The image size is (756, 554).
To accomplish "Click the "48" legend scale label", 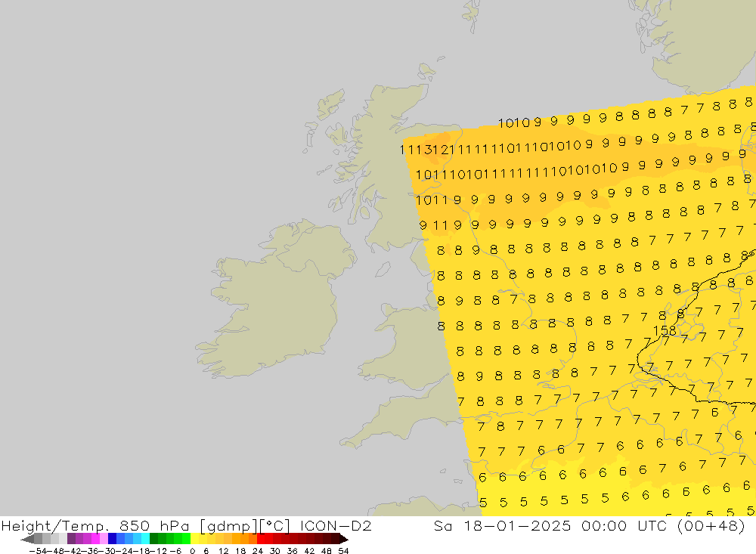I will pyautogui.click(x=327, y=551).
